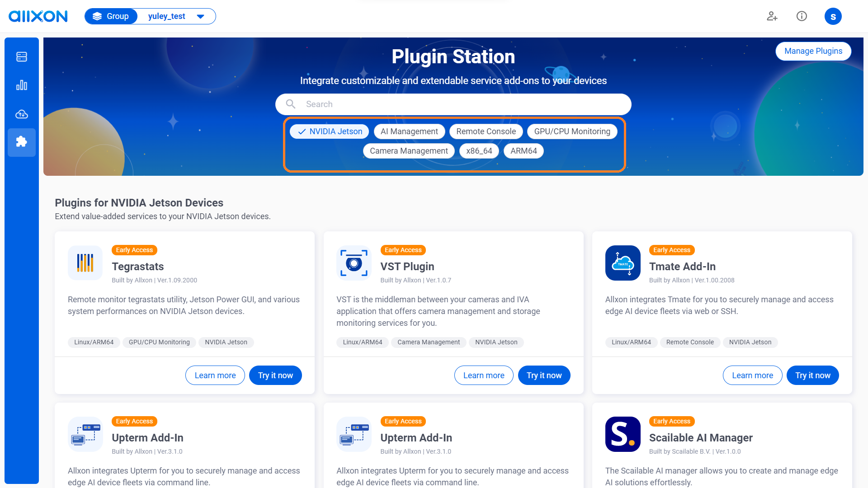Viewport: 868px width, 488px height.
Task: Open the user avatar 'S' menu
Action: (x=833, y=16)
